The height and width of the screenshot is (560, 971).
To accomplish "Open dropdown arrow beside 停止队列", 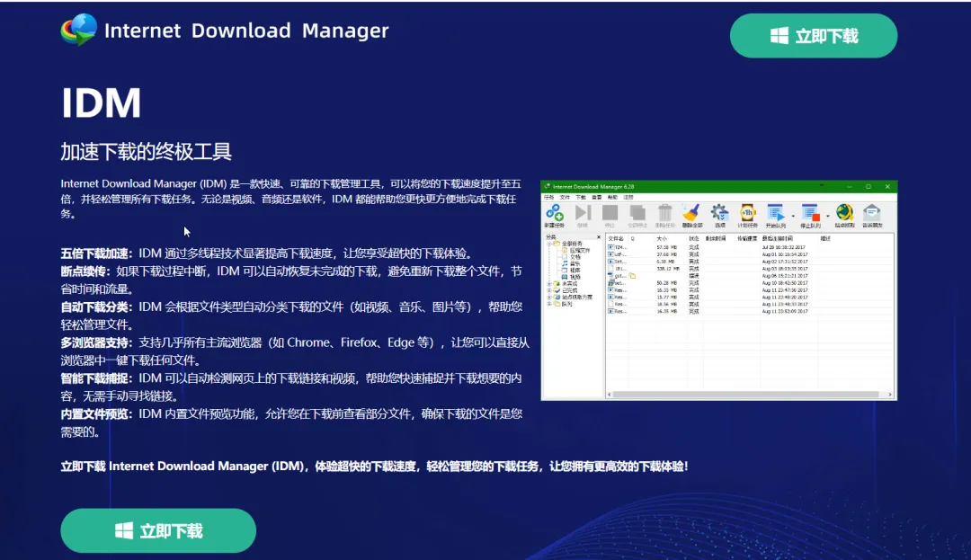I will click(828, 216).
